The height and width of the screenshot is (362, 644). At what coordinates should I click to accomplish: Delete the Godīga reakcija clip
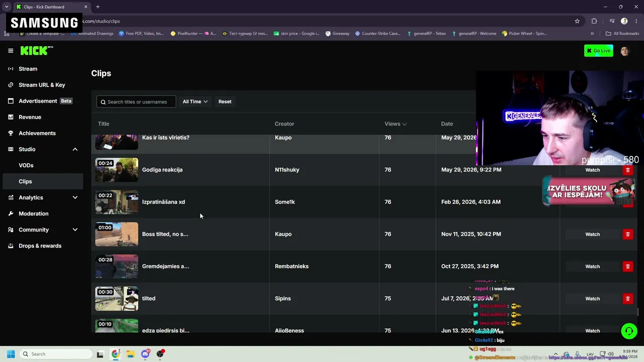click(627, 170)
